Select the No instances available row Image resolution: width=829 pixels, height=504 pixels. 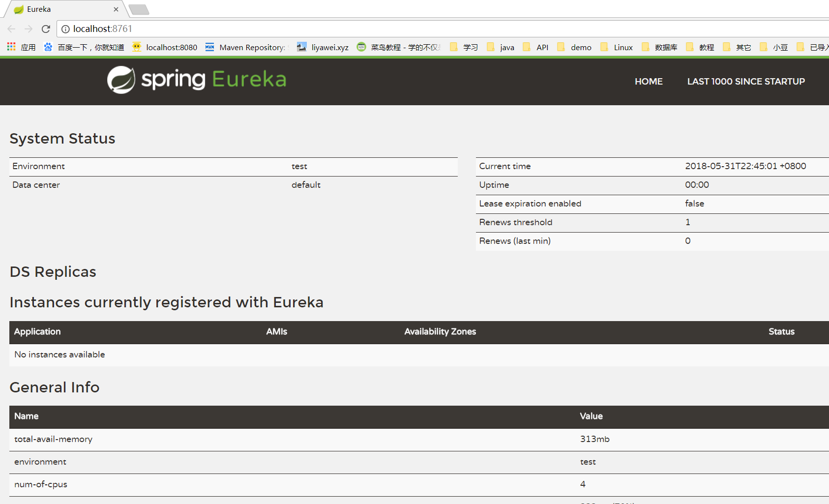pos(419,355)
